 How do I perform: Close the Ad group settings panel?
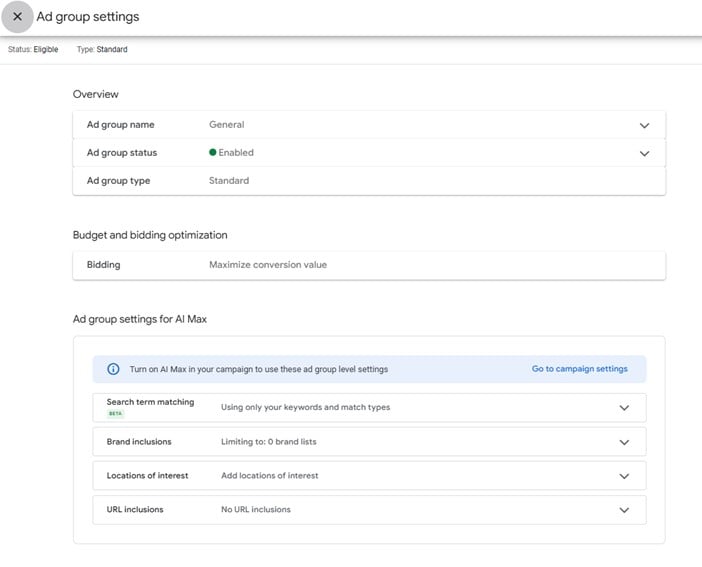[17, 17]
